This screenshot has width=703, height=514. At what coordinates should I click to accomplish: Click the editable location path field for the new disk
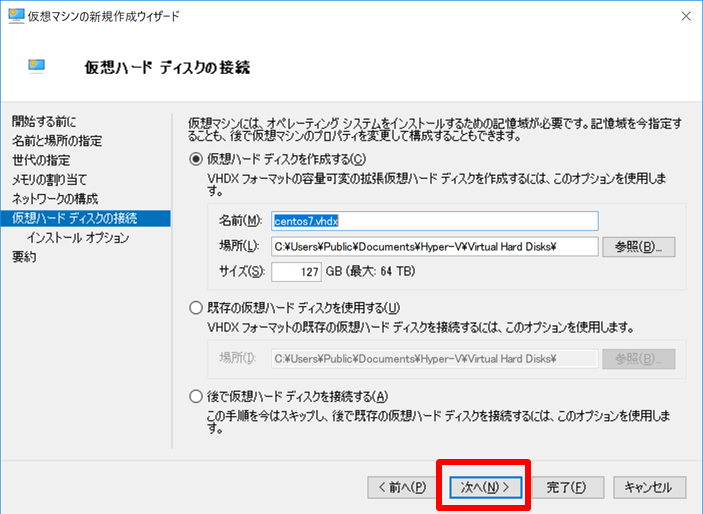coord(434,247)
